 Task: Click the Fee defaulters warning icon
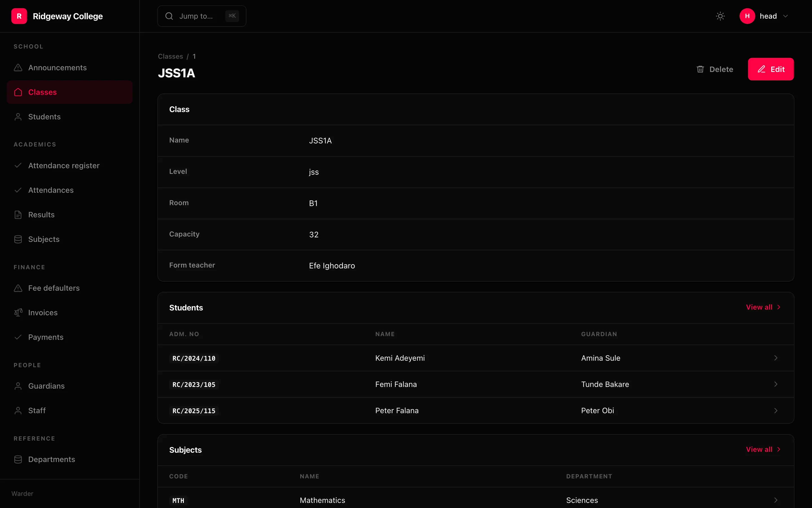point(18,288)
